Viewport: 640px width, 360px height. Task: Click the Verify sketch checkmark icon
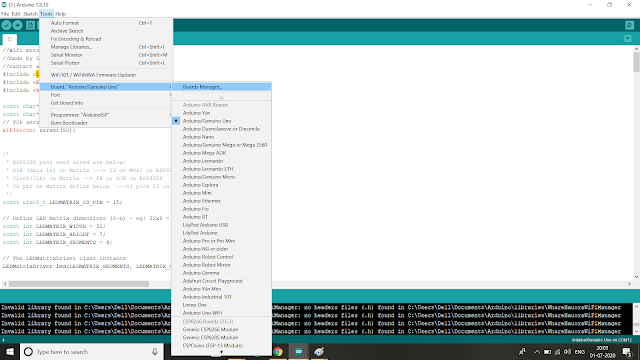pos(6,25)
